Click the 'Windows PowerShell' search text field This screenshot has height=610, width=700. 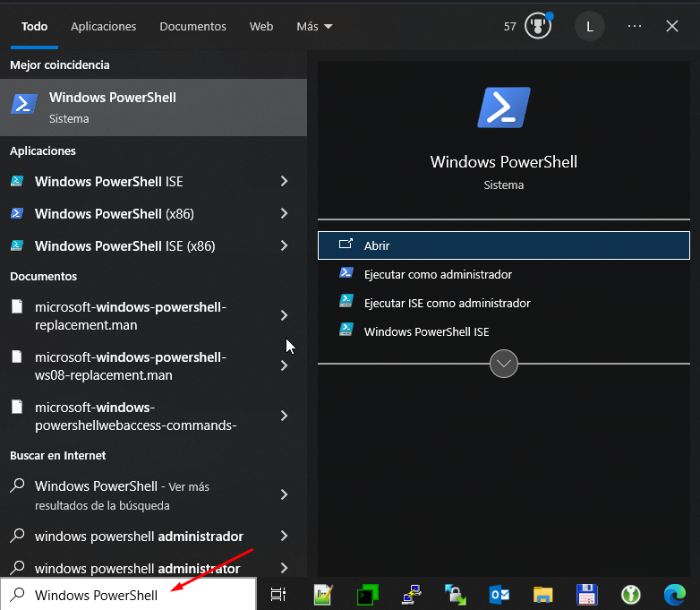[x=128, y=595]
